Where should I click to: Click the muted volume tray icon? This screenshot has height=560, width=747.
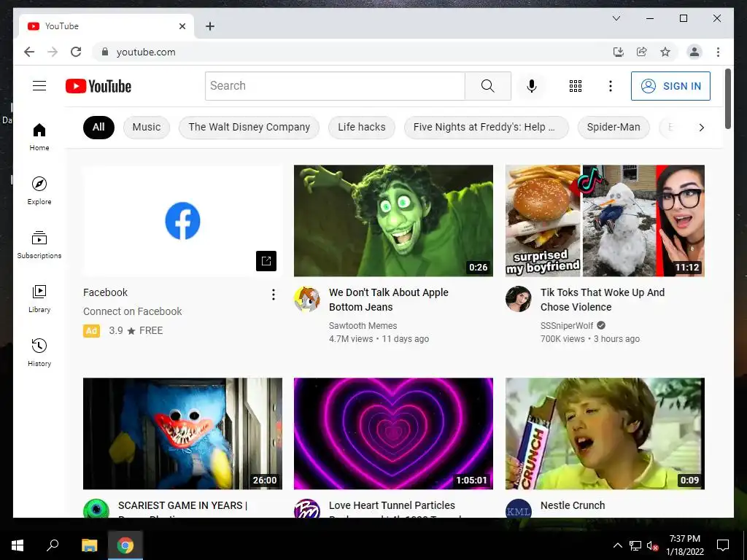point(653,545)
